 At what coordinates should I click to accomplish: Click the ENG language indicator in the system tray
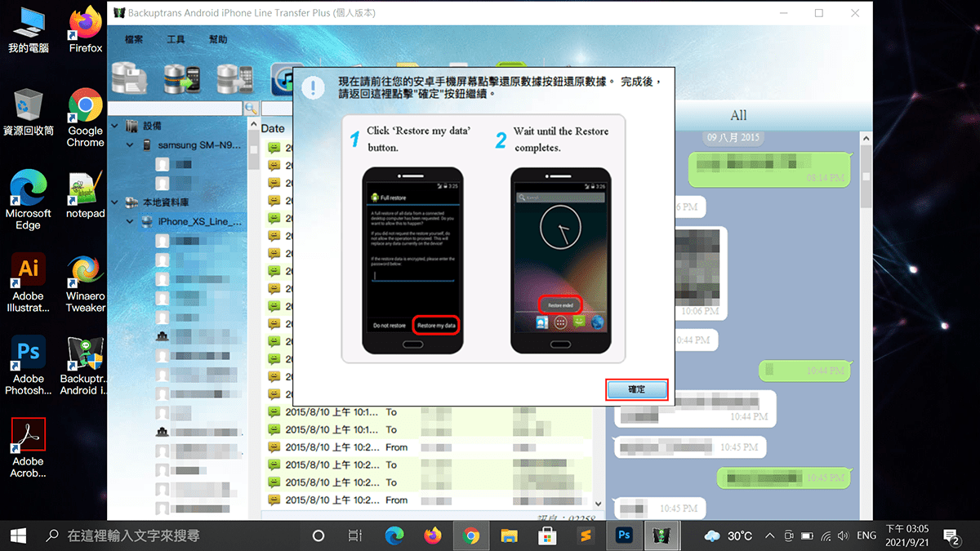coord(866,535)
